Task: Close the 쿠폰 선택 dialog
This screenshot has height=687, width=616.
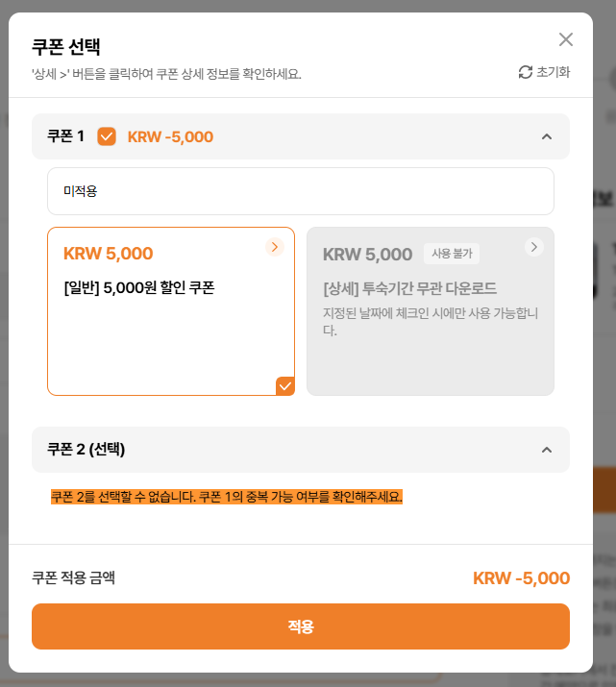Action: 566,39
